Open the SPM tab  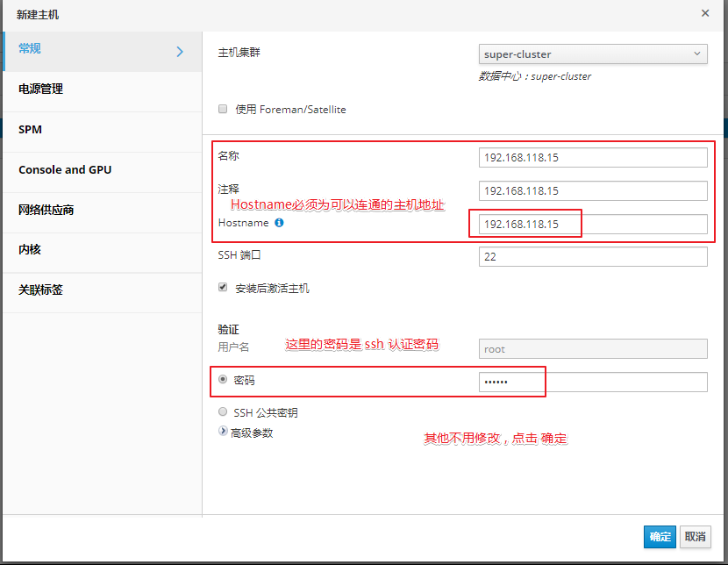pyautogui.click(x=102, y=130)
